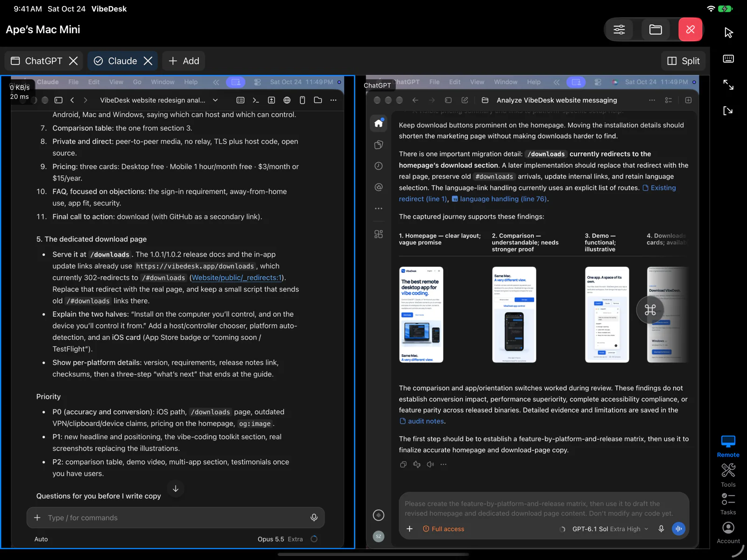Open Tools in right sidebar
Viewport: 747px width, 560px height.
tap(728, 475)
